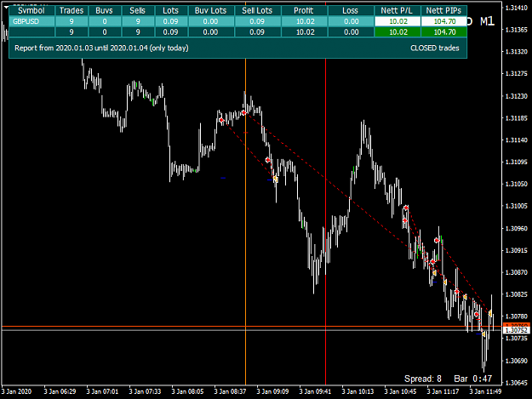
Task: Click the 3 Jan 2020 time axis label
Action: [x=17, y=391]
